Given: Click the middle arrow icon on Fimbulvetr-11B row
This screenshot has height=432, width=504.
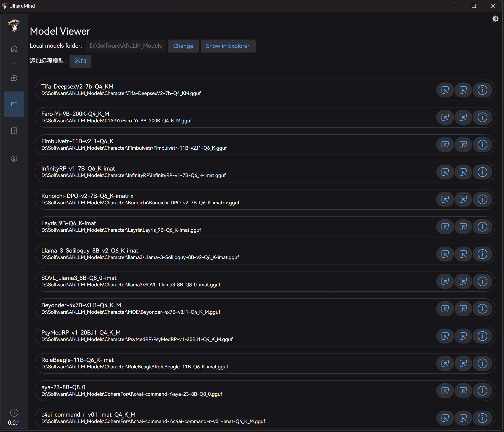Looking at the screenshot, I should click(463, 145).
